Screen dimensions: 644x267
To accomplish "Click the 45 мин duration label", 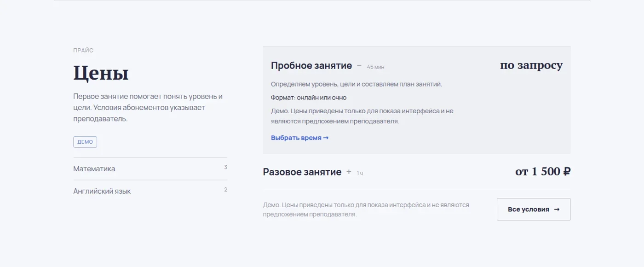I will pos(375,67).
